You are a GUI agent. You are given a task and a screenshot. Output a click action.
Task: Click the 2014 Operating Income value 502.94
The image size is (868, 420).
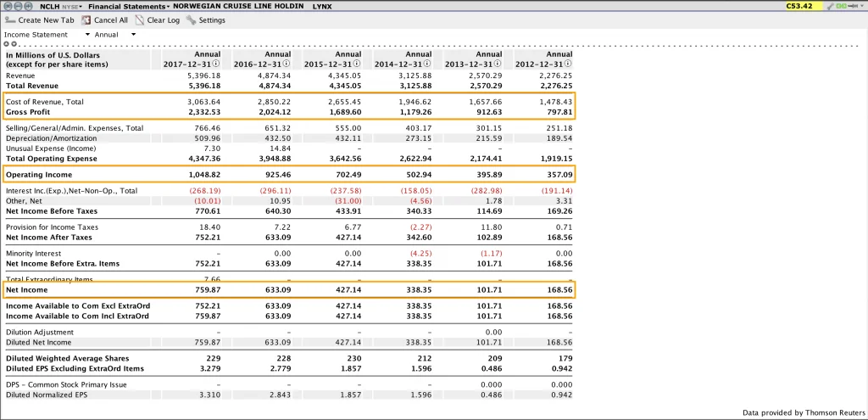[x=420, y=175]
